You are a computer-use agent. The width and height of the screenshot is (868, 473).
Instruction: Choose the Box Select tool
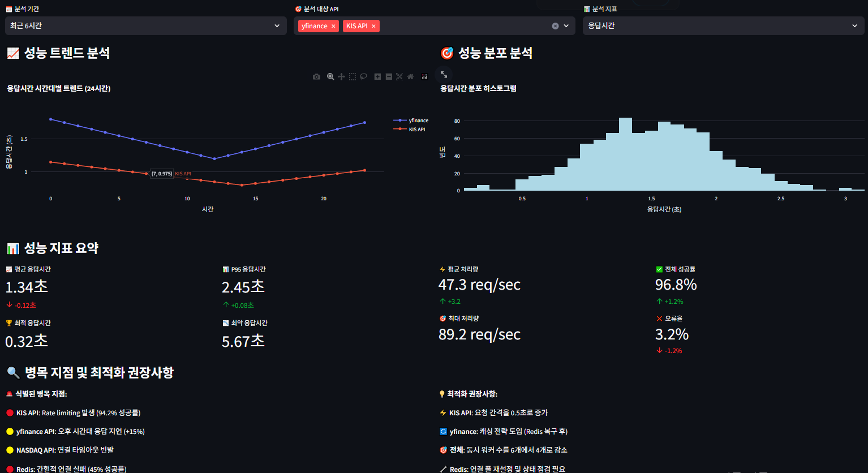click(353, 77)
